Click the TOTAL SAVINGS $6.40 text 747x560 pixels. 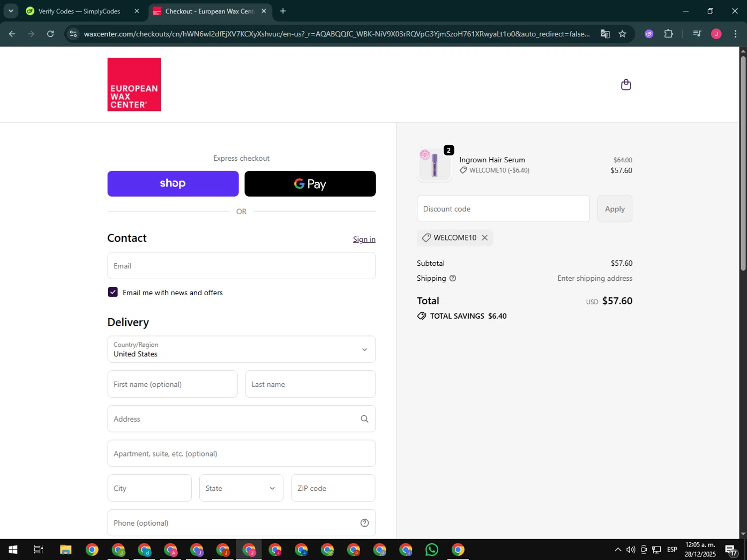coord(468,316)
